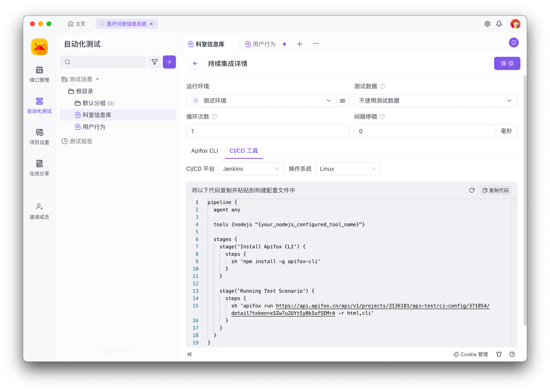The height and width of the screenshot is (392, 550).
Task: Open 项目设置 in the sidebar
Action: click(39, 133)
